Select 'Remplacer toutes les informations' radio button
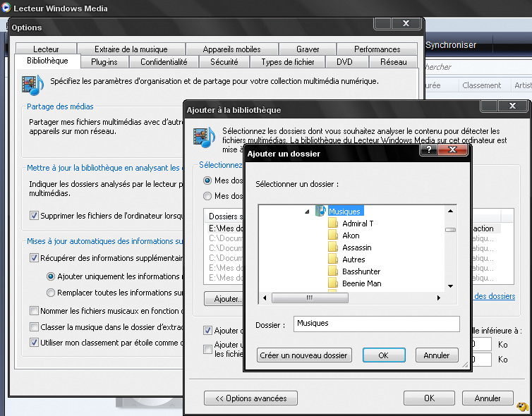532x416 pixels. pos(51,292)
